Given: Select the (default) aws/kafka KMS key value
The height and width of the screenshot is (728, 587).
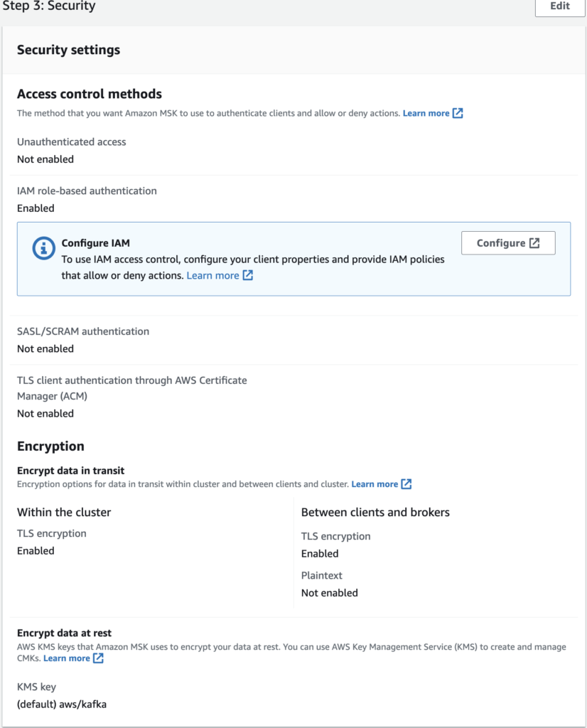Looking at the screenshot, I should coord(62,705).
